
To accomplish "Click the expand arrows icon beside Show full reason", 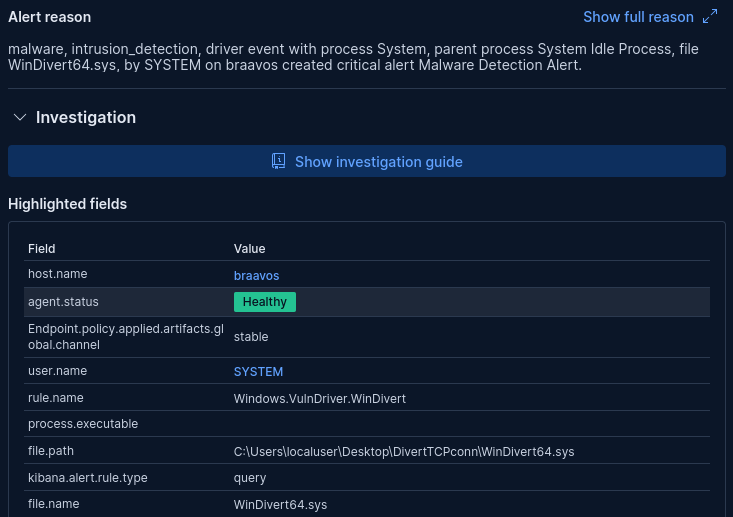I will point(710,17).
